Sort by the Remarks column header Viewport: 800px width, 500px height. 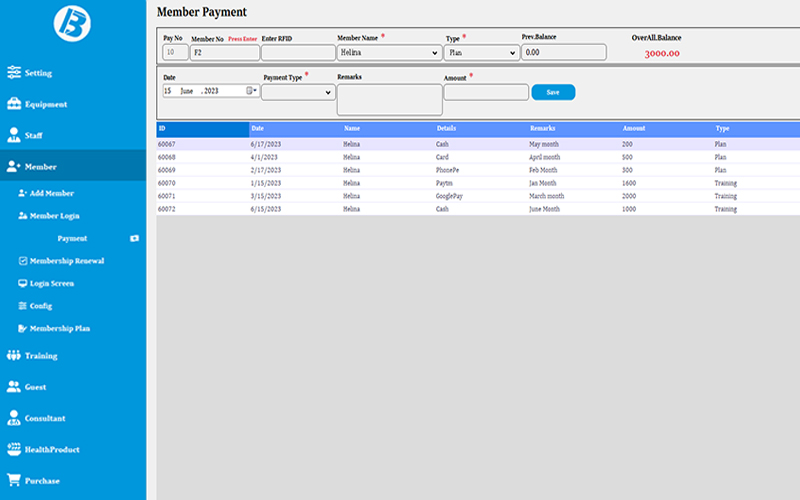574,129
